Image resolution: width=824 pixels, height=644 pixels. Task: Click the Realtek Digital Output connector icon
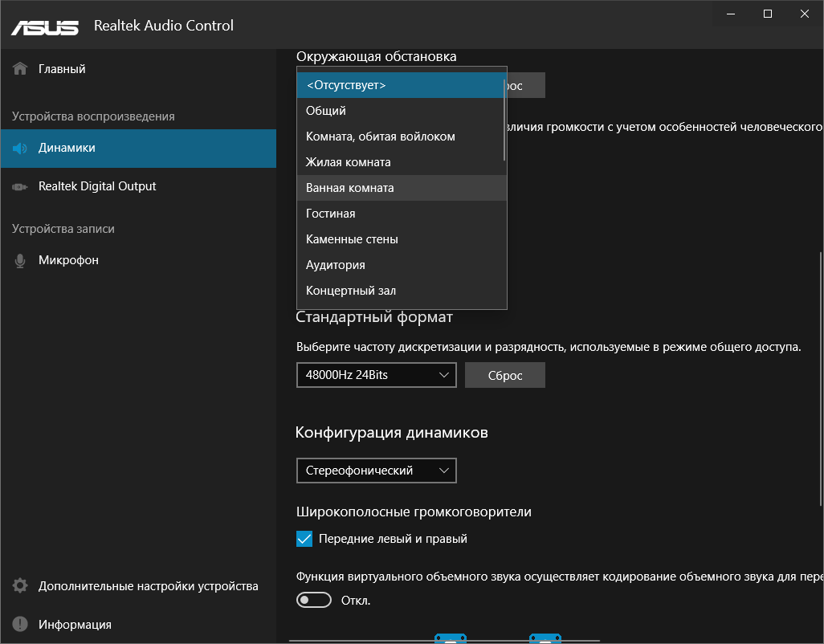pyautogui.click(x=21, y=187)
